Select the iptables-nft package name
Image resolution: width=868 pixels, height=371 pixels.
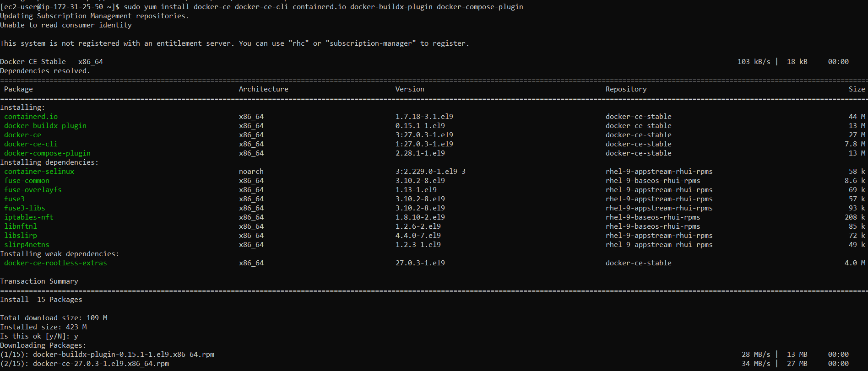point(28,217)
